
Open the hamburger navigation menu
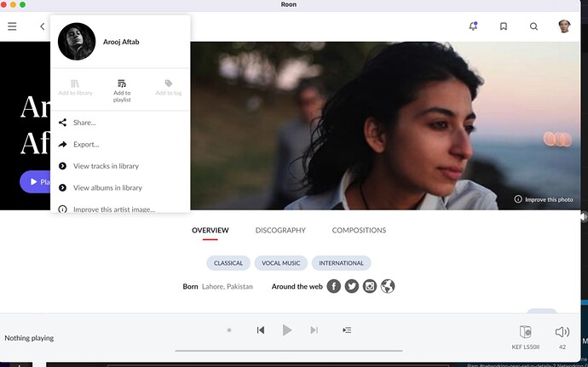(x=12, y=26)
